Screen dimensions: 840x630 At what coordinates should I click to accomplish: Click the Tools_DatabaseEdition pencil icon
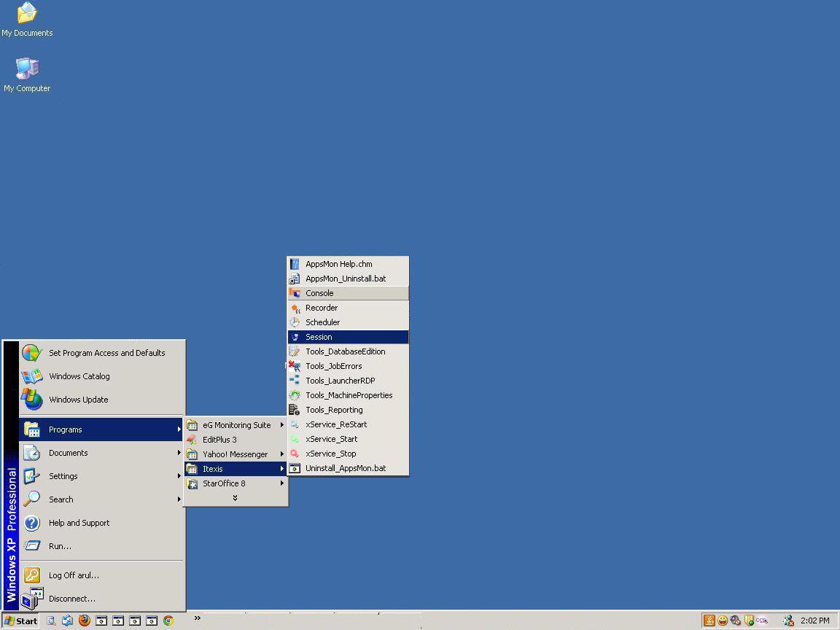pos(295,351)
